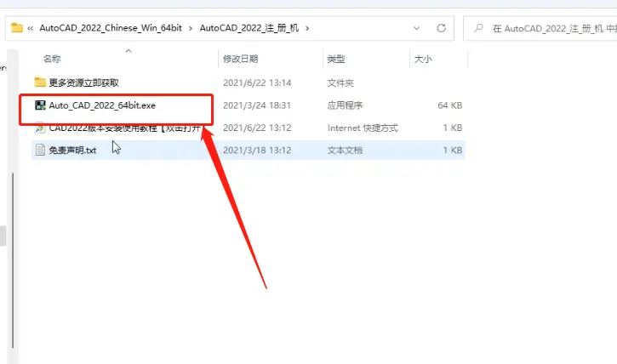
Task: Click date 2021/6/22 13:14
Action: tap(257, 83)
